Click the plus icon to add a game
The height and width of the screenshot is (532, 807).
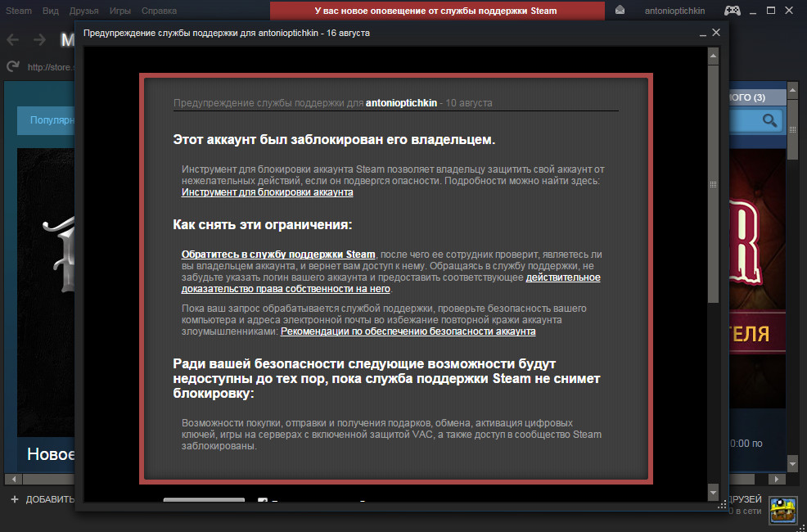pos(15,499)
